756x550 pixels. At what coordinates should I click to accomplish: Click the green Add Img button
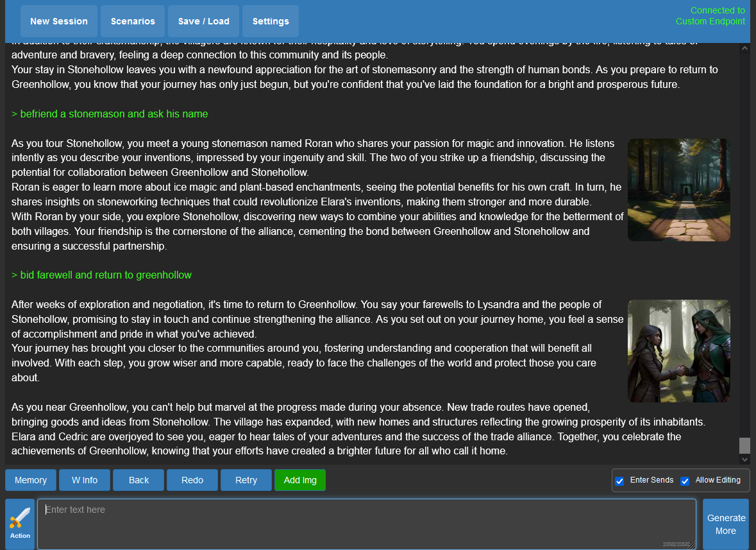click(300, 480)
